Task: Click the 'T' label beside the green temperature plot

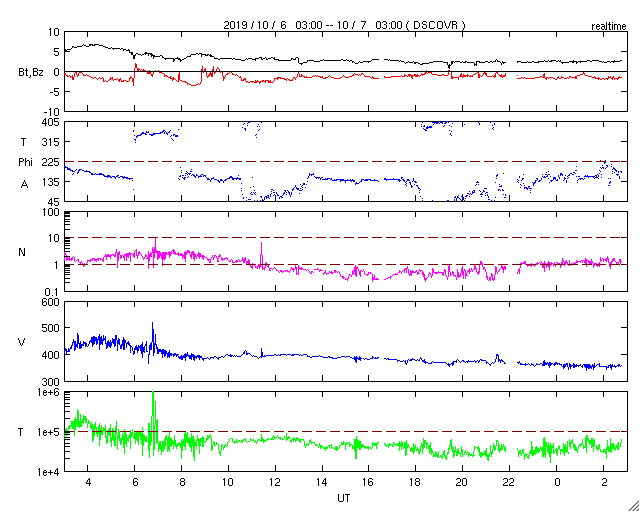Action: [21, 432]
